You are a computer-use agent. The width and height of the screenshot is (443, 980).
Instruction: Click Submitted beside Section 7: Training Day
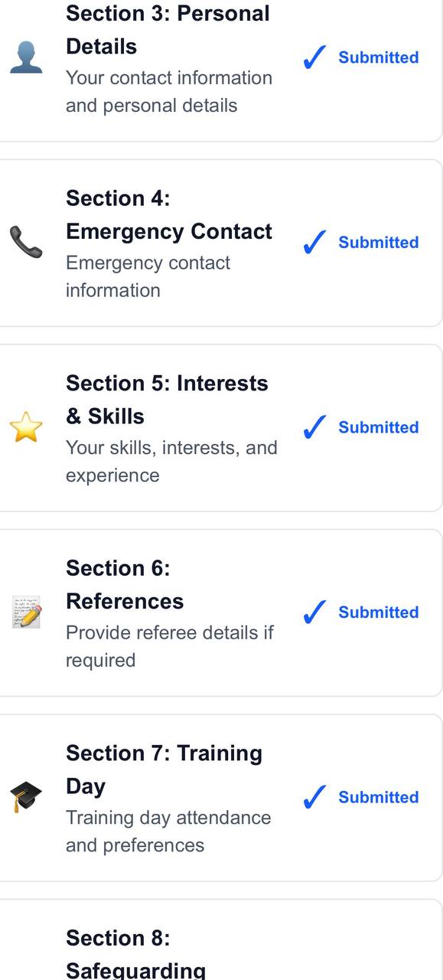(x=379, y=797)
